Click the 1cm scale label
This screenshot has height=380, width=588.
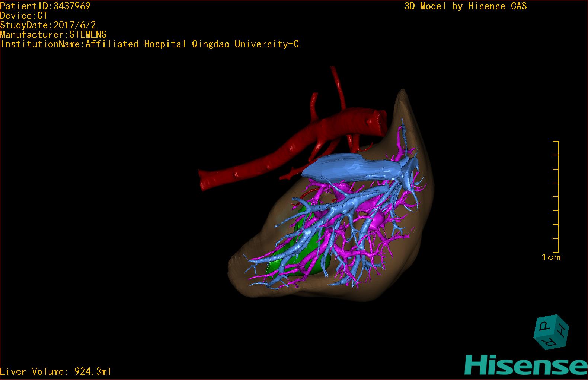point(551,257)
